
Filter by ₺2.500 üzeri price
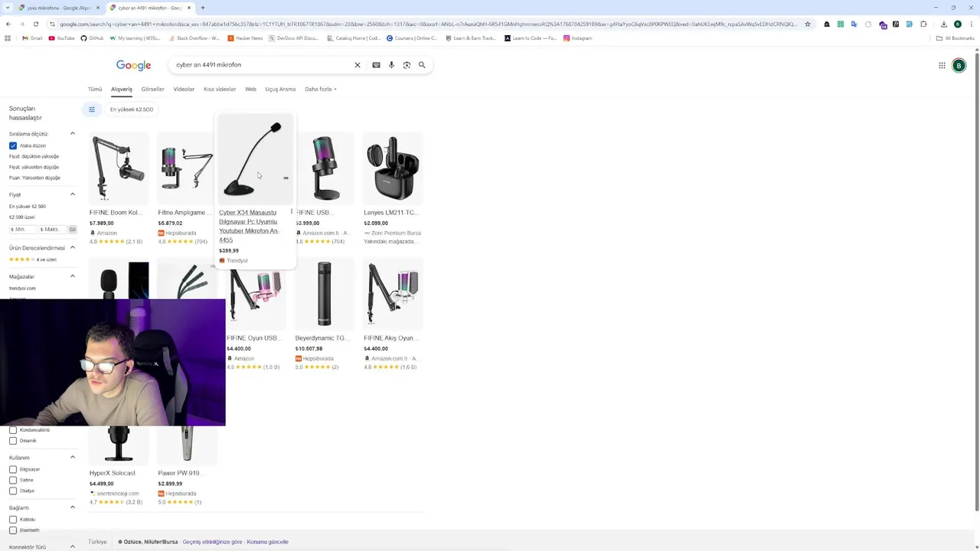pos(21,217)
